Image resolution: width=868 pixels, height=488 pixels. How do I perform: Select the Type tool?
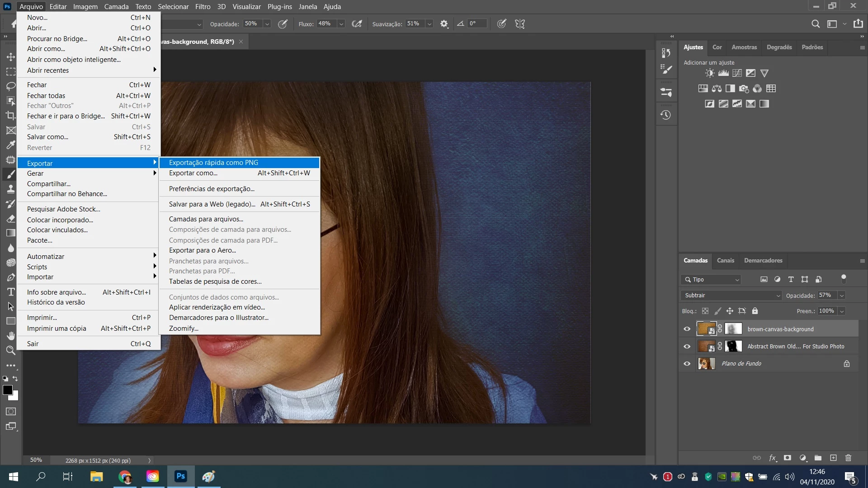click(11, 292)
